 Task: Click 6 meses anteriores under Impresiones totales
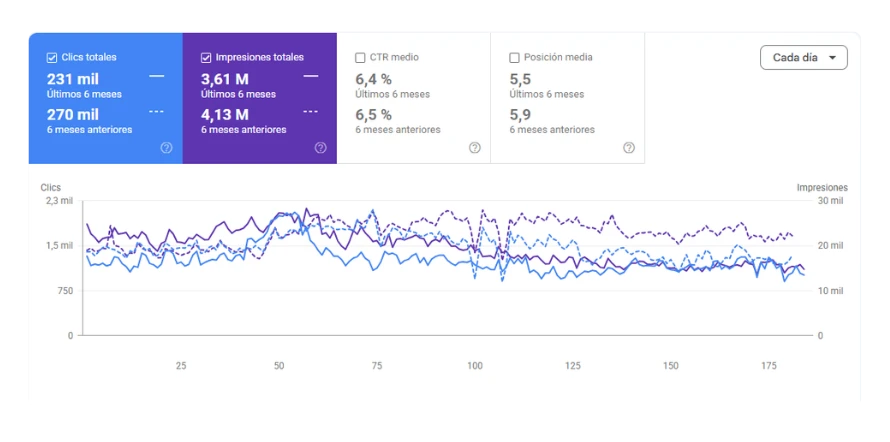pos(244,130)
